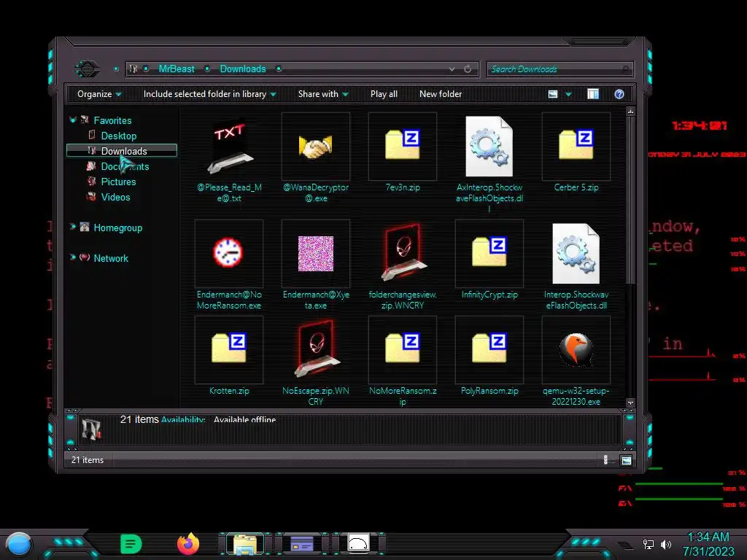Open the breadcrumb arrow after Downloads
Screen dimensions: 747x560
[x=279, y=69]
